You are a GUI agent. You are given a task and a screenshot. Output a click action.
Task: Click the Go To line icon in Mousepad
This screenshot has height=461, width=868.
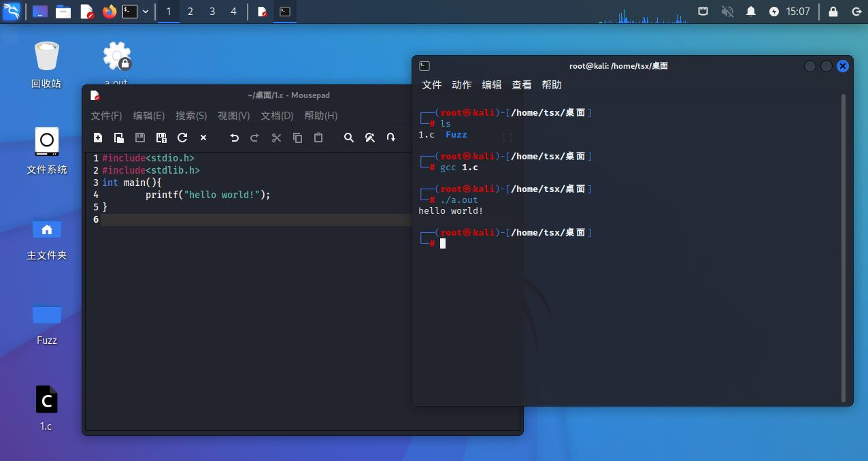[391, 138]
